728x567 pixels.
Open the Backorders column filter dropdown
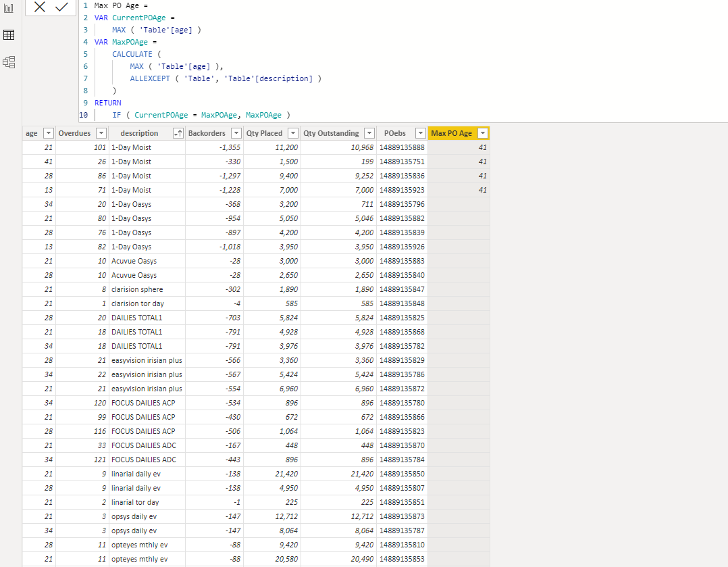[x=236, y=133]
